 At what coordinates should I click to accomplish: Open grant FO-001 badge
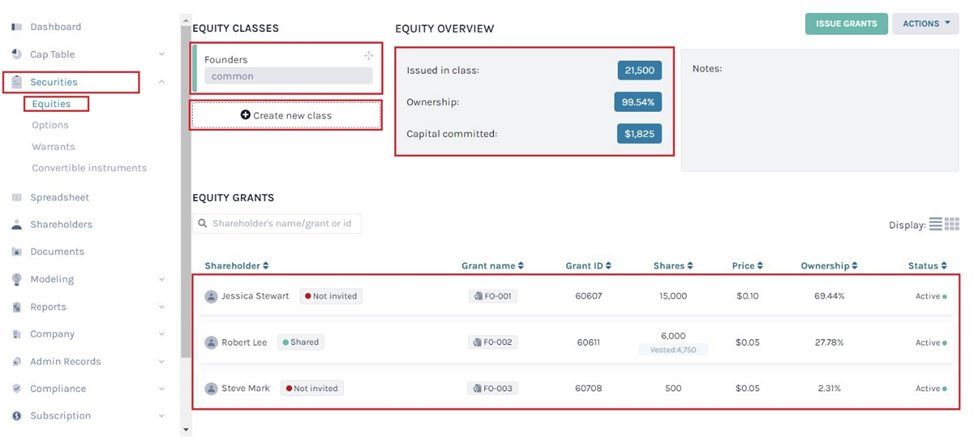coord(493,296)
